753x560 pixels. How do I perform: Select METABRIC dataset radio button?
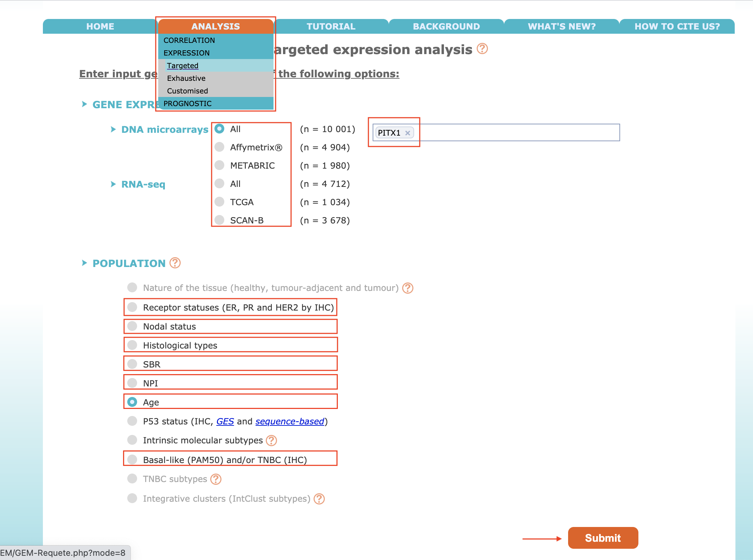219,165
